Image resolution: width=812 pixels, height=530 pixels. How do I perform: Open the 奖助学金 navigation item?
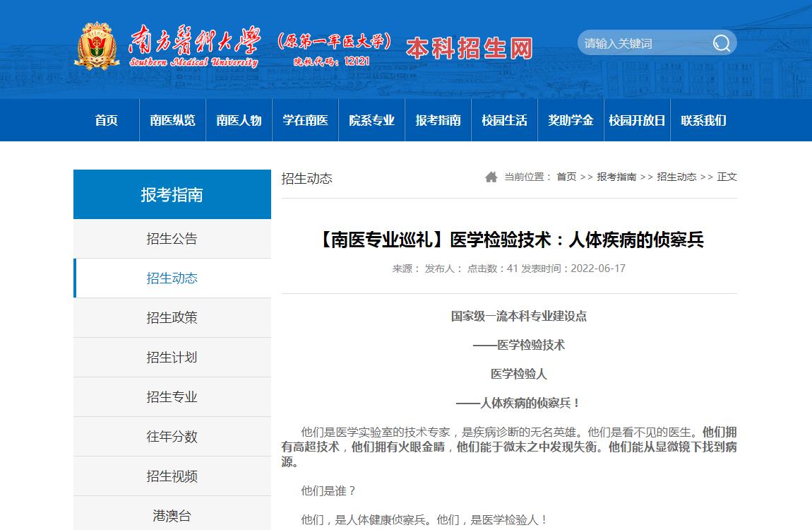click(571, 120)
